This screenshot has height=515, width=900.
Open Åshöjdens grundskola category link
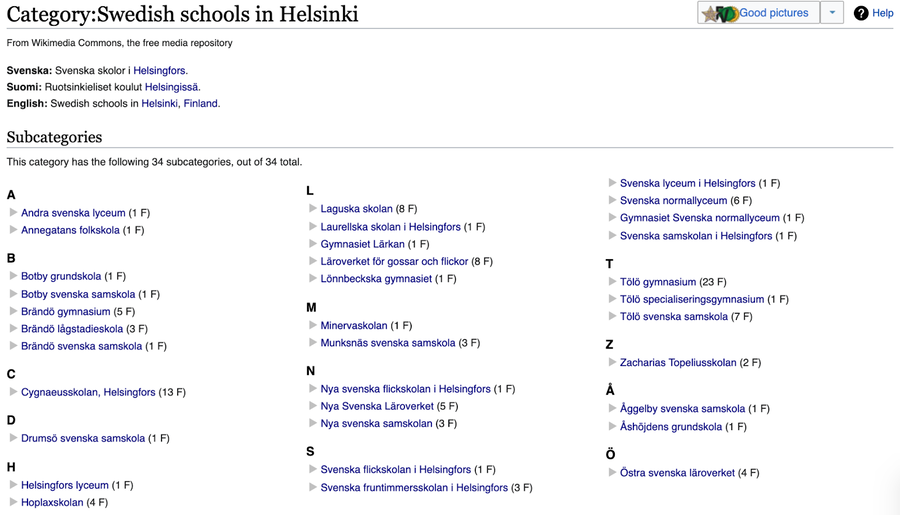[x=670, y=426]
